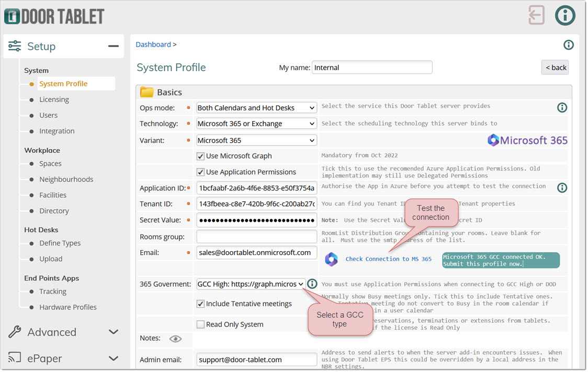Click the Setup sliders icon
This screenshot has height=372, width=588.
(x=15, y=46)
